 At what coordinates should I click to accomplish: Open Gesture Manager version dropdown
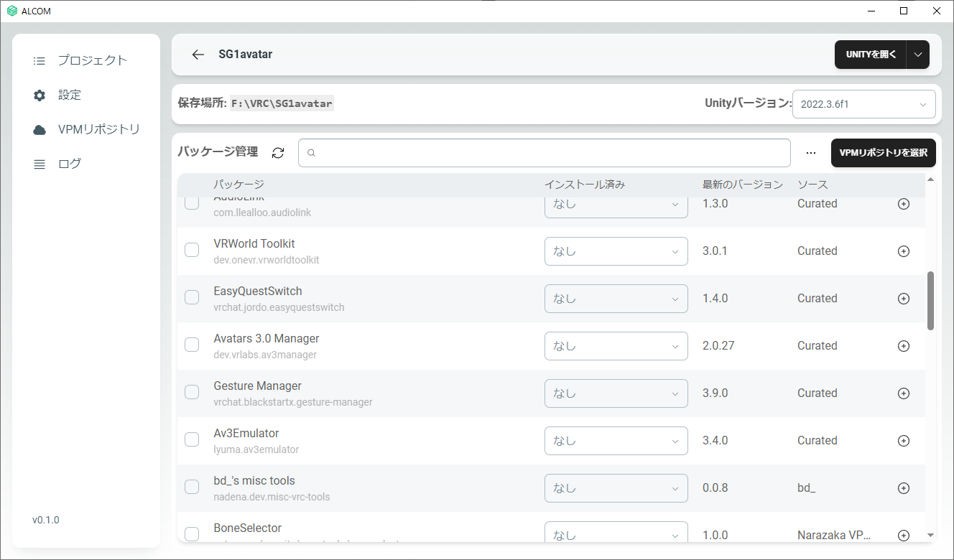pos(616,393)
